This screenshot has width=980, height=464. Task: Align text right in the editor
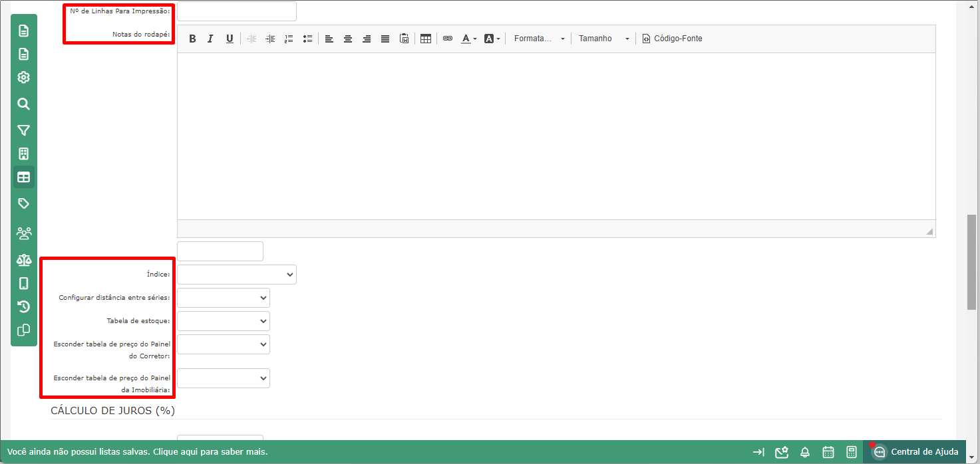click(367, 39)
